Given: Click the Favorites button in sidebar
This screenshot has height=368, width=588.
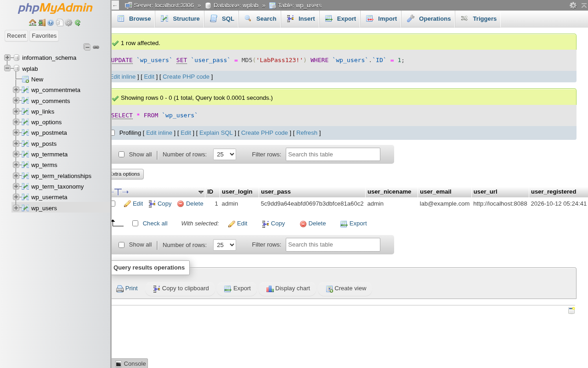Looking at the screenshot, I should point(44,36).
